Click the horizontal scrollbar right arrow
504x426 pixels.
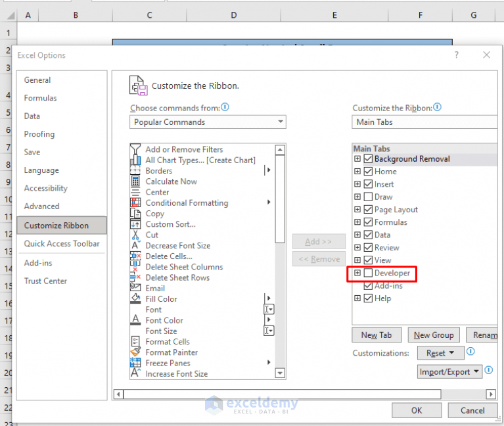491,394
